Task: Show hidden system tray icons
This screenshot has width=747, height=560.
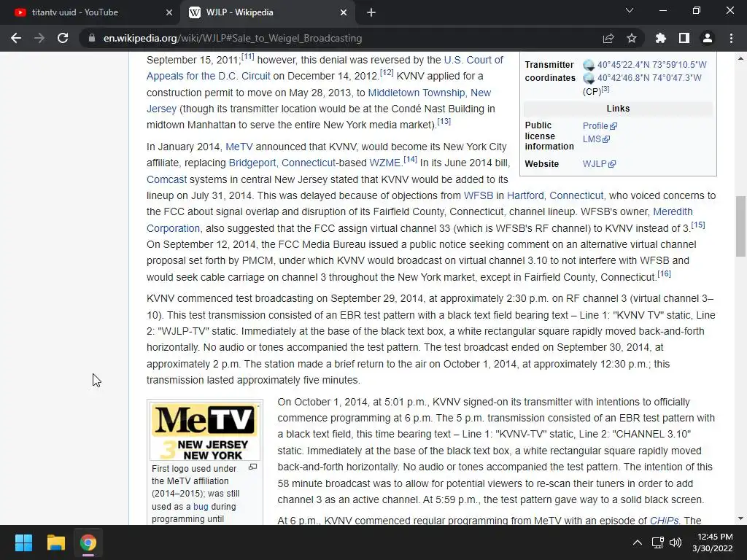Action: pos(638,542)
